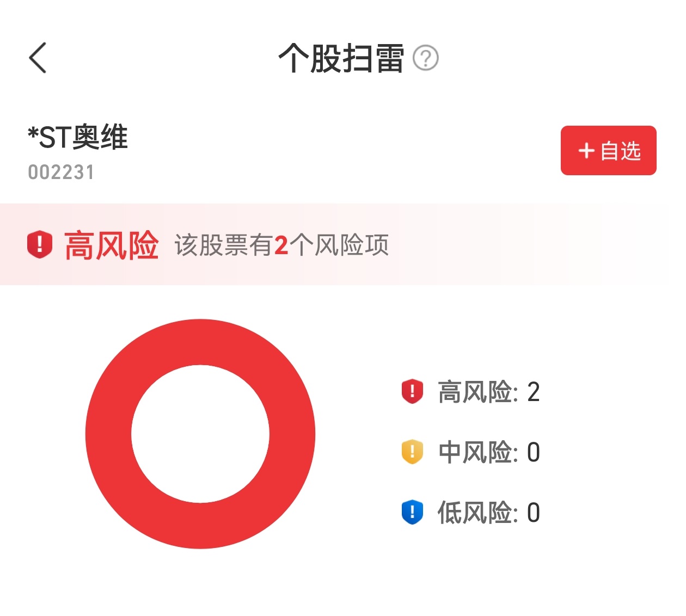Click the red high-risk shield banner icon
686x616 pixels.
coord(40,244)
